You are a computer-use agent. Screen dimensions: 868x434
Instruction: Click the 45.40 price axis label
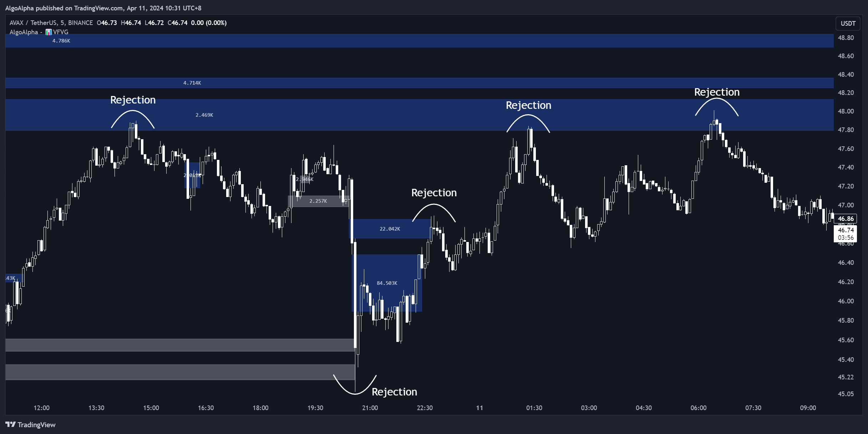[846, 360]
